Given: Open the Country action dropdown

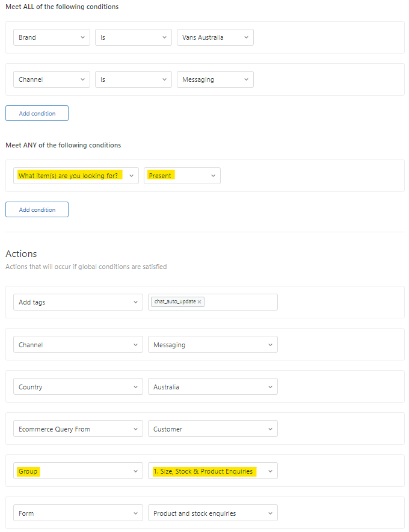Looking at the screenshot, I should [78, 387].
